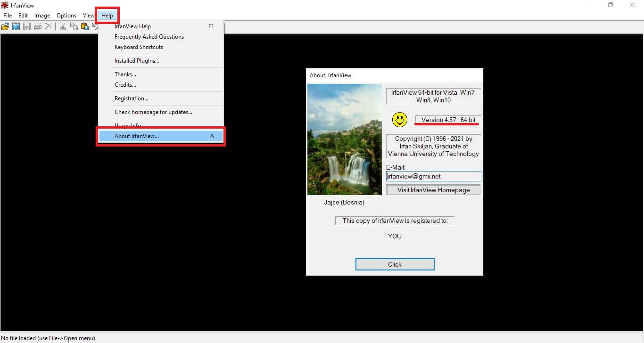Viewport: 644px width, 343px height.
Task: Click the Open file toolbar icon
Action: click(x=5, y=26)
